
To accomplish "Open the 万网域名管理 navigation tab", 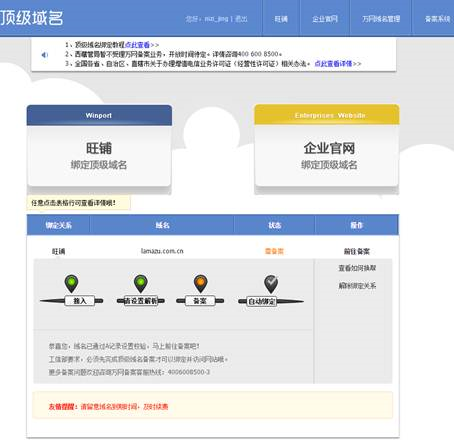I will [x=381, y=19].
